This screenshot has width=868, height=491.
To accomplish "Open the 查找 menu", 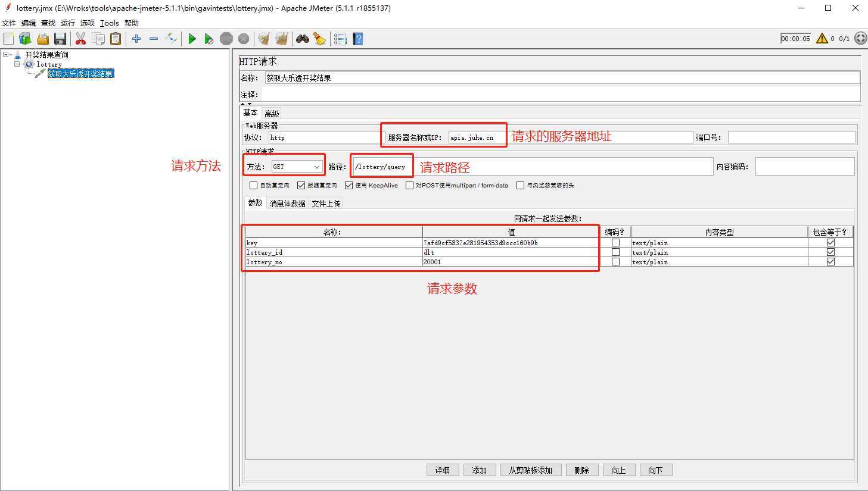I will point(48,23).
